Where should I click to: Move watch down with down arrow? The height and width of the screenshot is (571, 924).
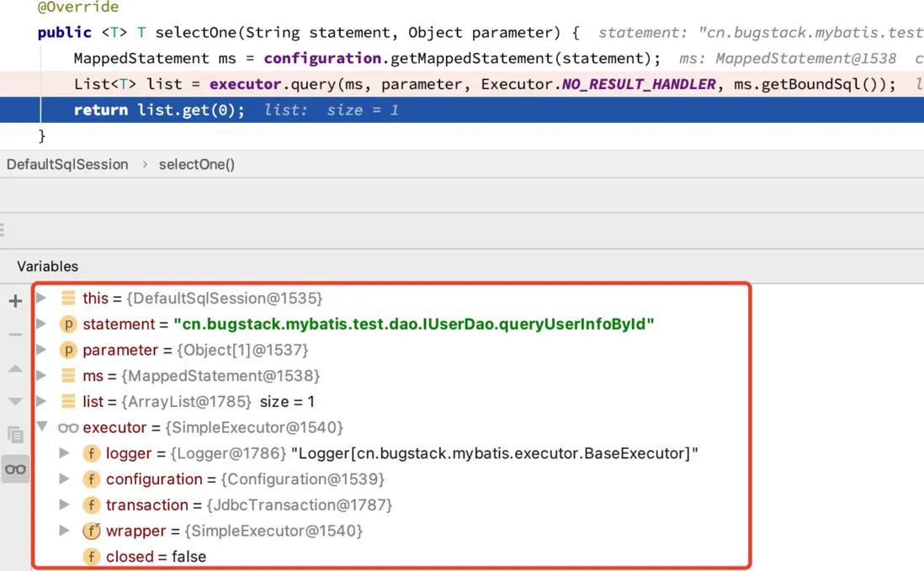[15, 401]
